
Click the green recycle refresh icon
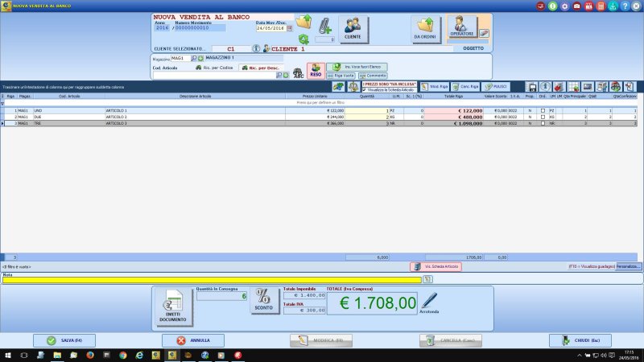[x=303, y=39]
